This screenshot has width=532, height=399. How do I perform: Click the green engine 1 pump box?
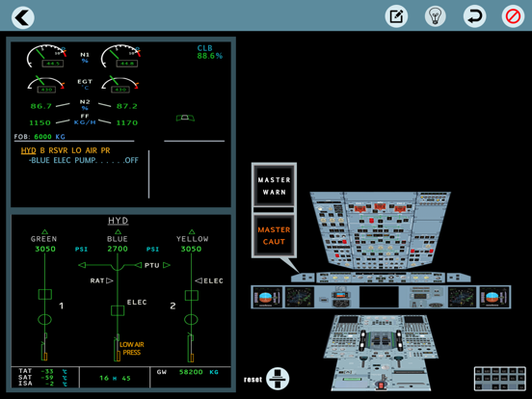click(44, 294)
